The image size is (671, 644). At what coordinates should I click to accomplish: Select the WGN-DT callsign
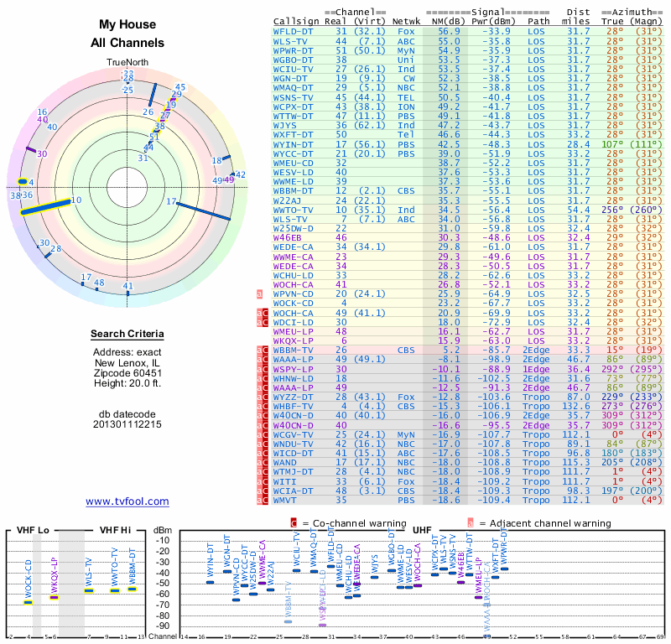pos(293,79)
